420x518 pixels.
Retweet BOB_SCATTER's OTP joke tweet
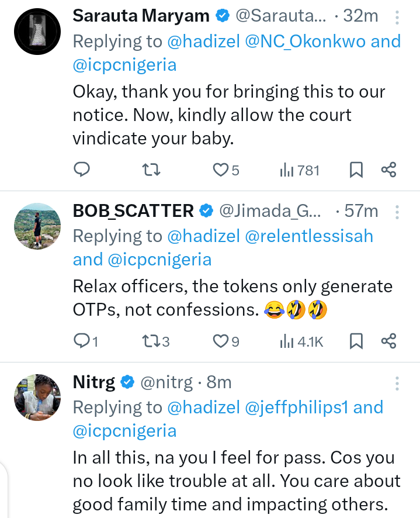tap(151, 341)
